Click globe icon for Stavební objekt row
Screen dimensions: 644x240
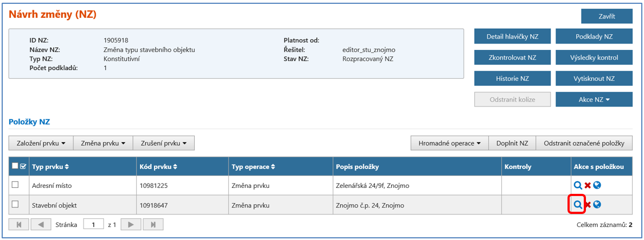click(597, 205)
